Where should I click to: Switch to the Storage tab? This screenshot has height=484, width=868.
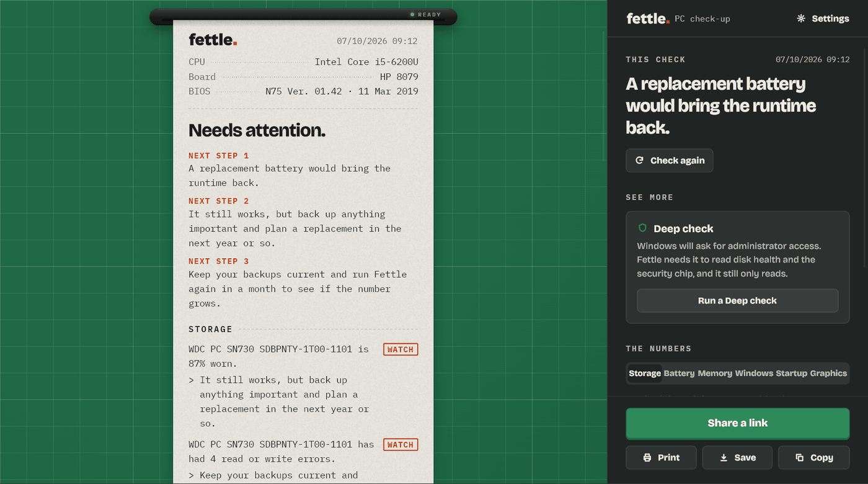coord(645,374)
